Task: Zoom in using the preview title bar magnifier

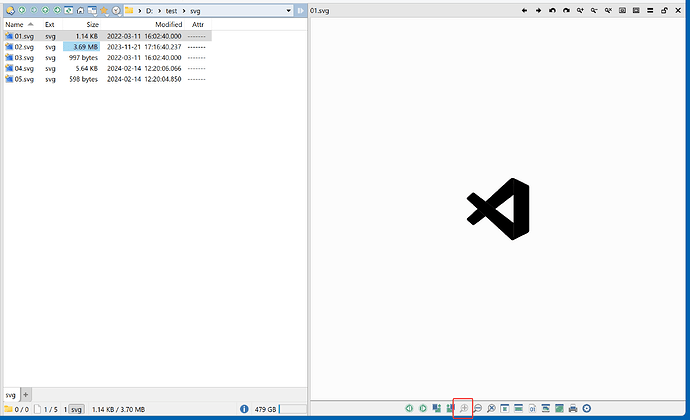Action: click(580, 11)
